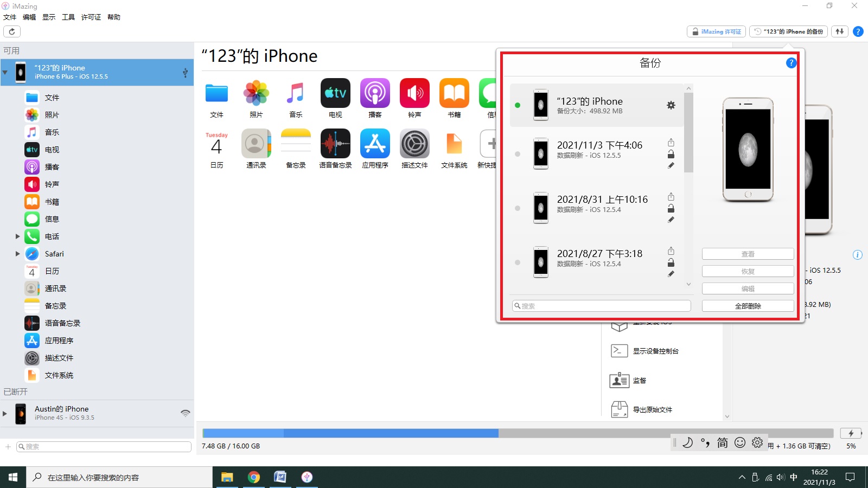
Task: Click the 全部删除 button
Action: click(x=748, y=306)
